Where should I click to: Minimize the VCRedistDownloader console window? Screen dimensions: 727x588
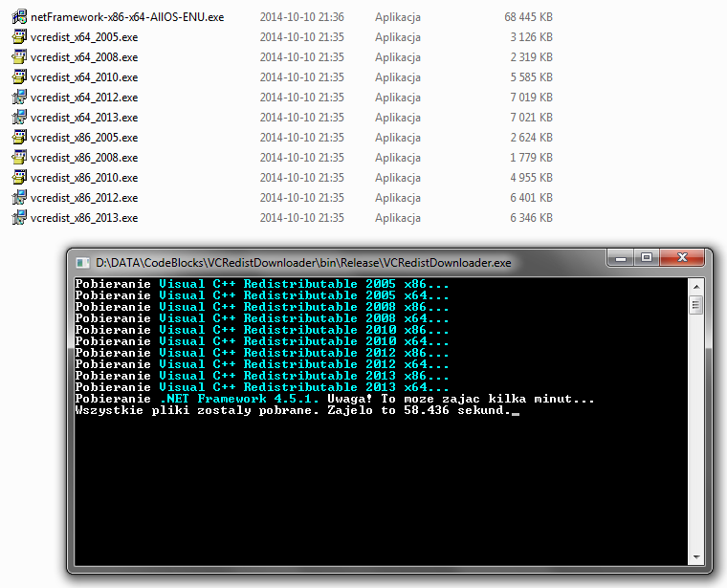click(621, 258)
